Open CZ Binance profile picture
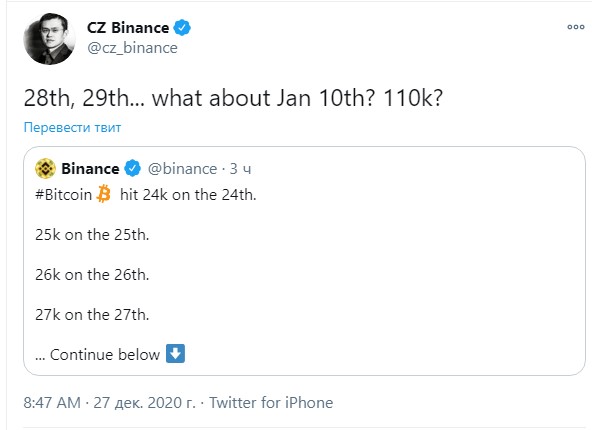Viewport: 592px width, 430px height. click(x=49, y=39)
